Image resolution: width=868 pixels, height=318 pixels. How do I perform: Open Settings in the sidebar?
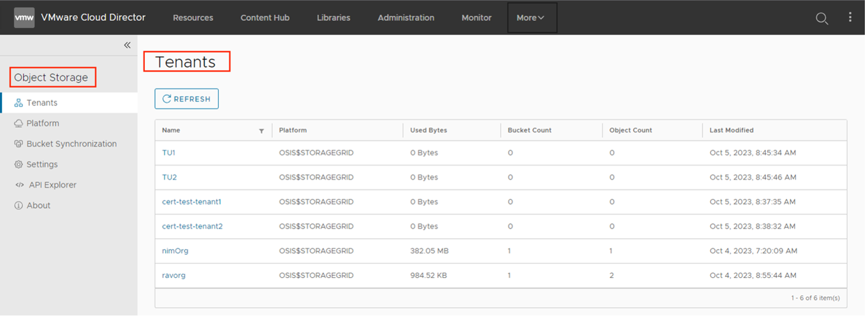(x=41, y=164)
